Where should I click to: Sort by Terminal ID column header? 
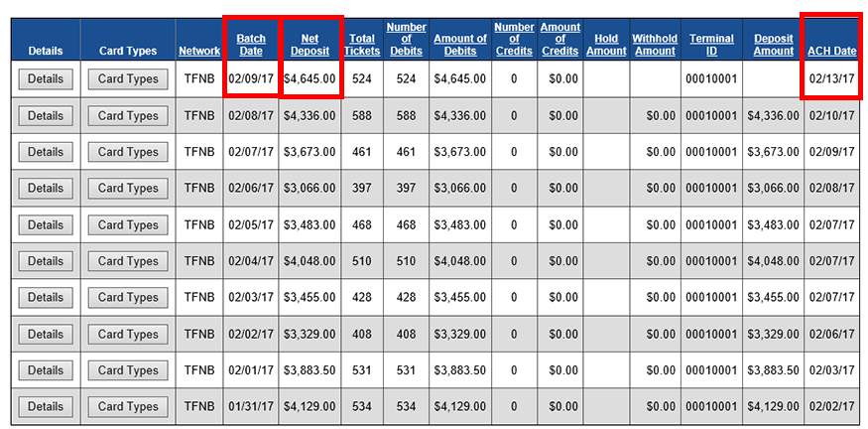point(711,45)
